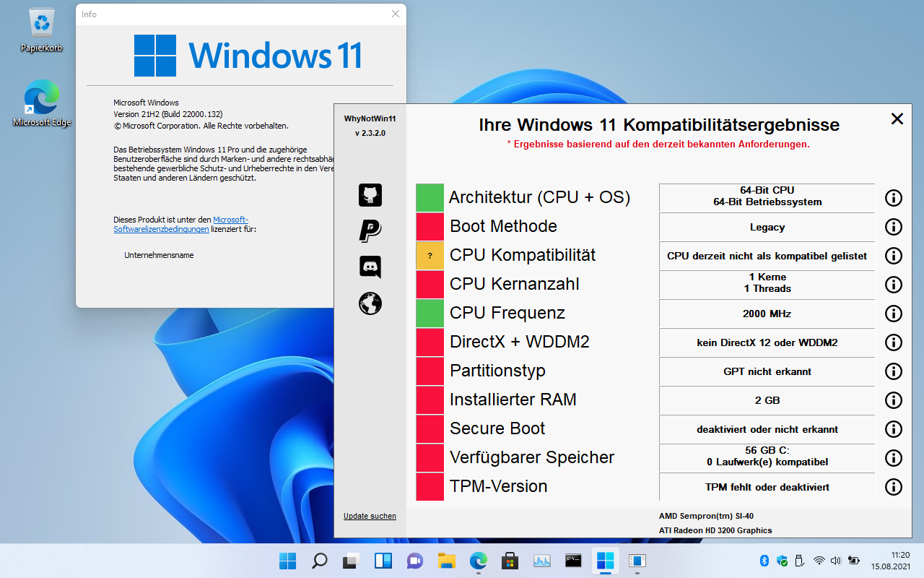Click the 2000 MHz result cell

tap(767, 314)
